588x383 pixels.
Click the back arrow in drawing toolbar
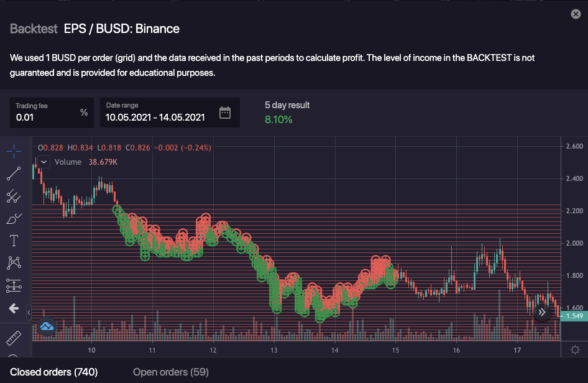[14, 308]
